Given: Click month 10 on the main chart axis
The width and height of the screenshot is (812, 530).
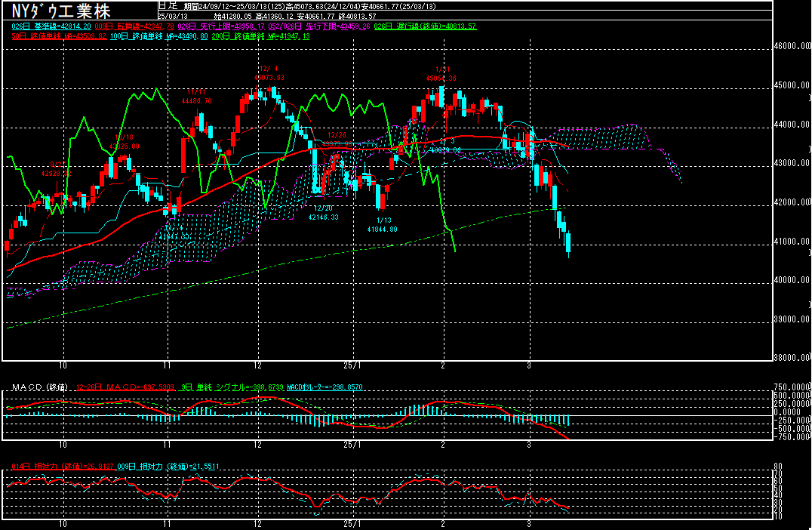Looking at the screenshot, I should click(63, 365).
